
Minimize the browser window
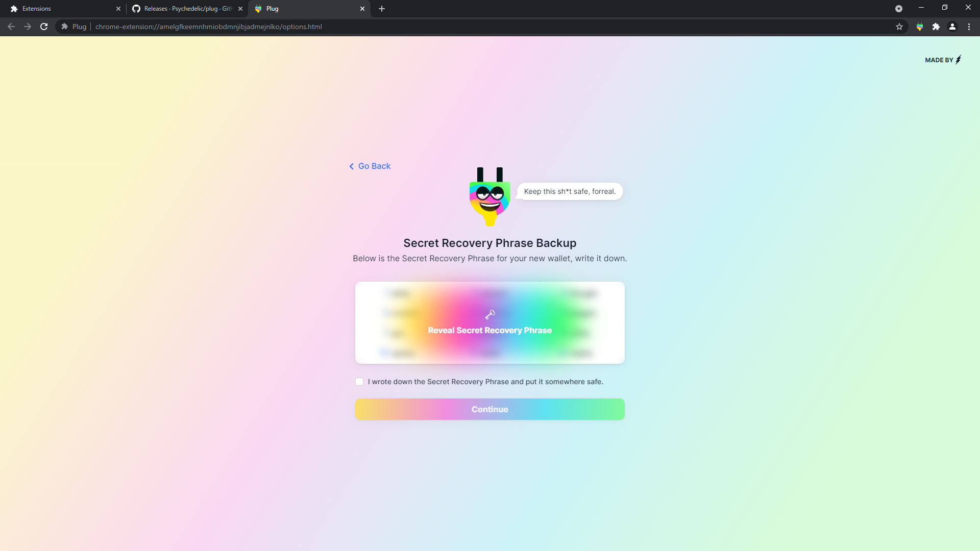tap(921, 8)
